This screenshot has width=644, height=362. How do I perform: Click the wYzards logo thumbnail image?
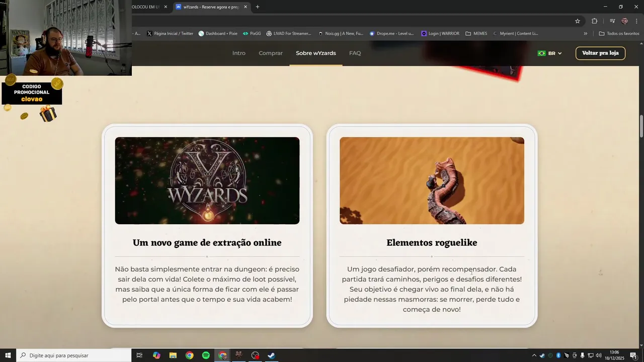click(207, 180)
